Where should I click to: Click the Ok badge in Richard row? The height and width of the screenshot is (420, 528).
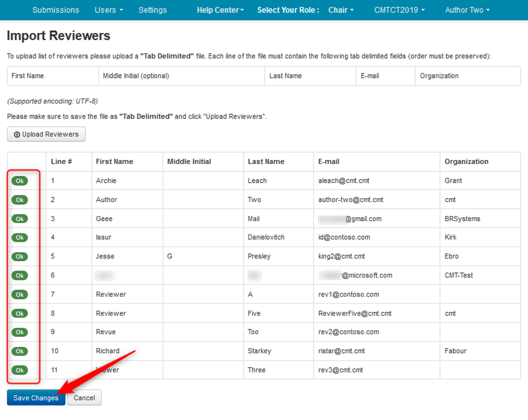click(20, 351)
